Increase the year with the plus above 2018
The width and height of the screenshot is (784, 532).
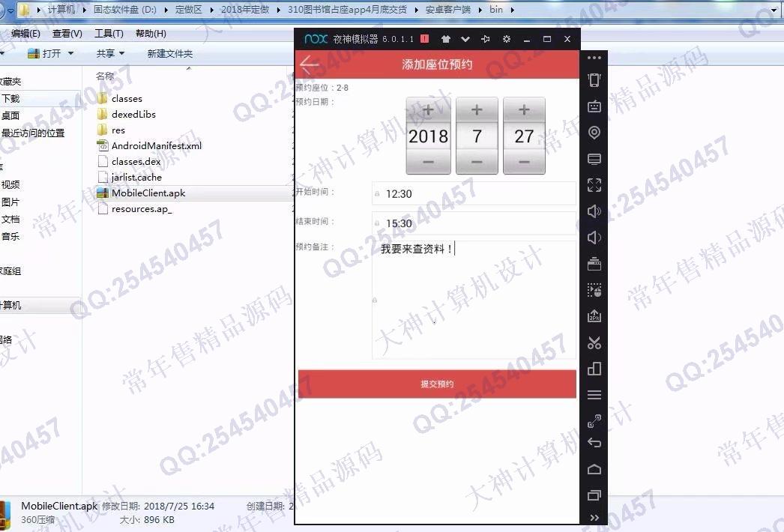coord(428,109)
